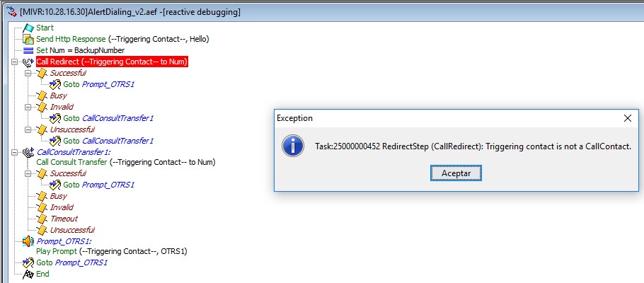
Task: Click the Exception dialog title text
Action: pos(294,118)
